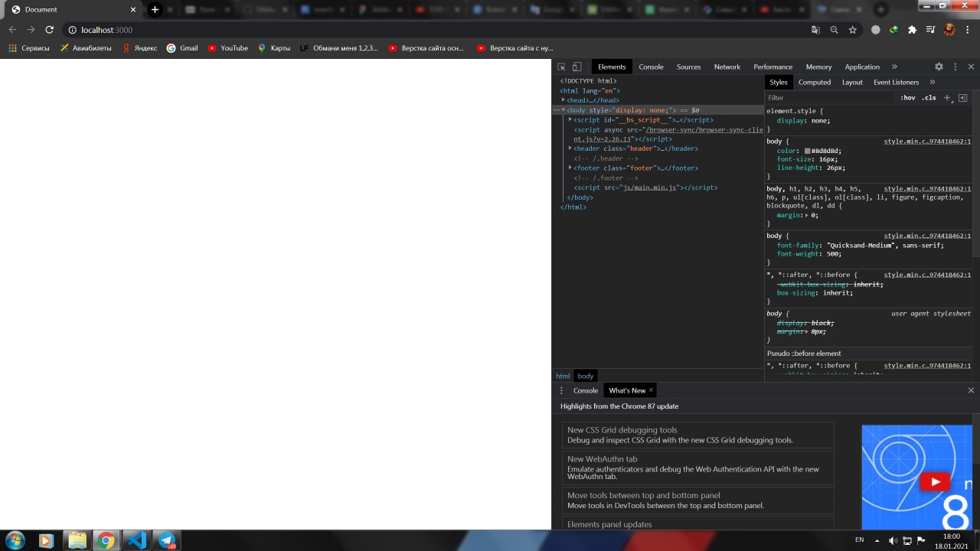This screenshot has width=980, height=551.
Task: Open Visual Studio Code from taskbar
Action: point(136,540)
